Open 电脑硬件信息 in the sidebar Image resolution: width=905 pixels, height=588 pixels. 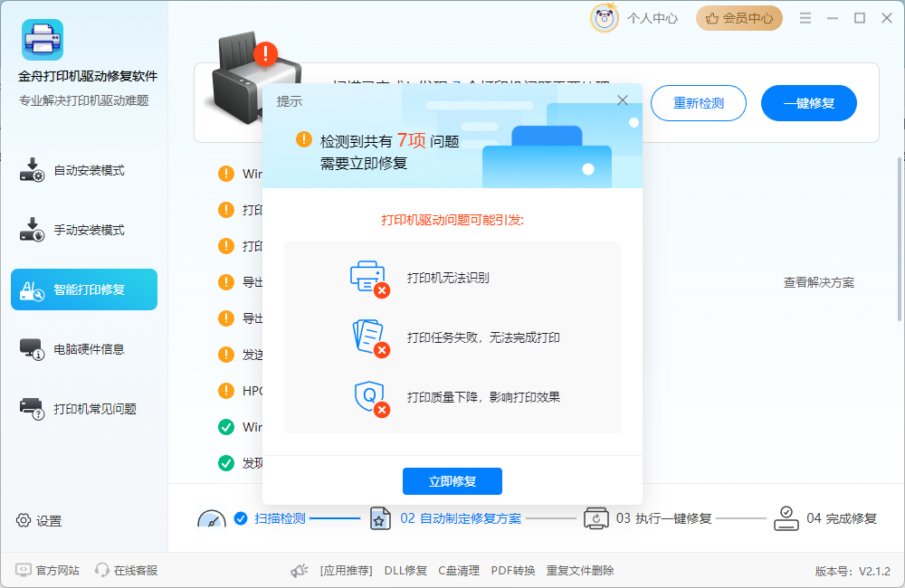point(83,349)
